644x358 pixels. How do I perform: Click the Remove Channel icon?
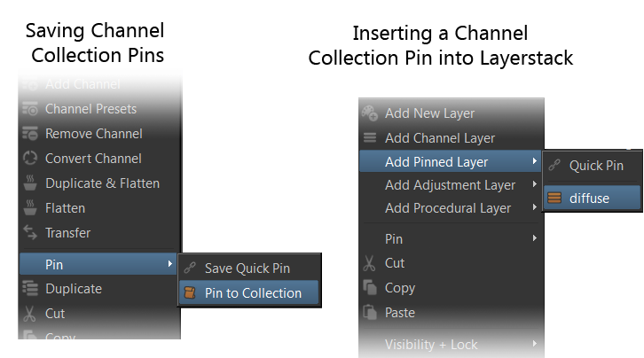[x=29, y=134]
